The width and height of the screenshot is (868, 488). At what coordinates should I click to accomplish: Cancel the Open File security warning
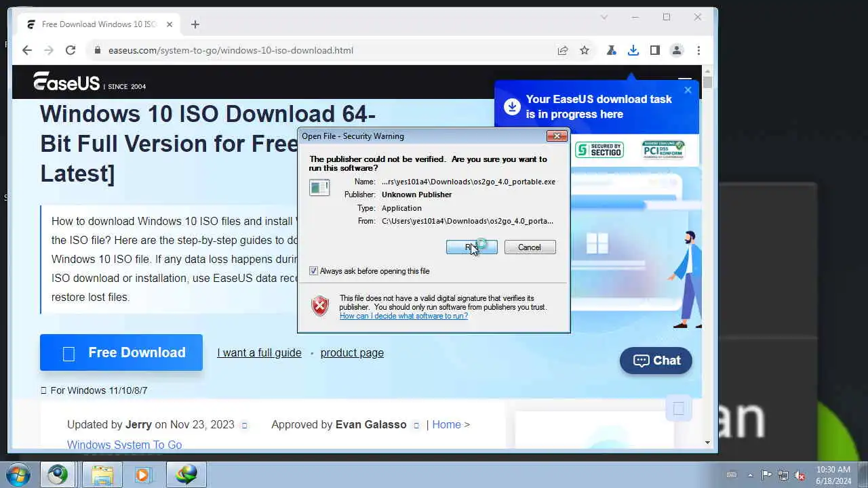[530, 247]
